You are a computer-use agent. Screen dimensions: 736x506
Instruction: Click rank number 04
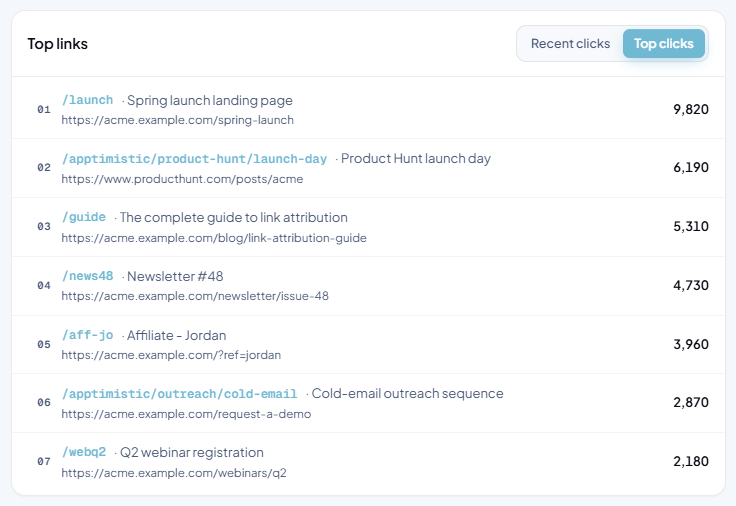click(44, 285)
